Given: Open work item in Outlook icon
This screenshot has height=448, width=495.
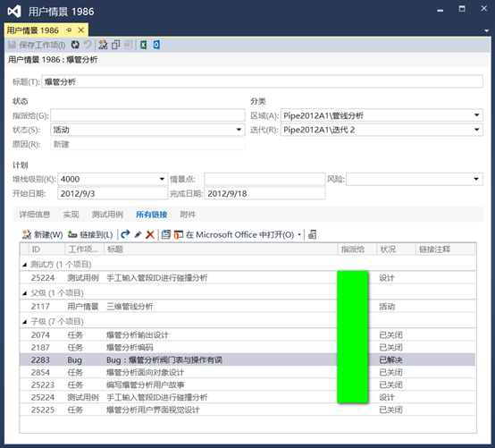Looking at the screenshot, I should [156, 45].
